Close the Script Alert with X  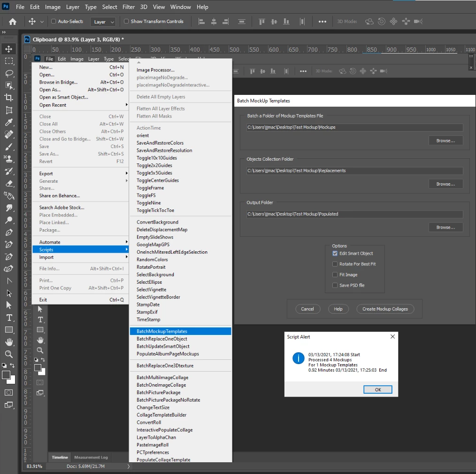pyautogui.click(x=392, y=337)
